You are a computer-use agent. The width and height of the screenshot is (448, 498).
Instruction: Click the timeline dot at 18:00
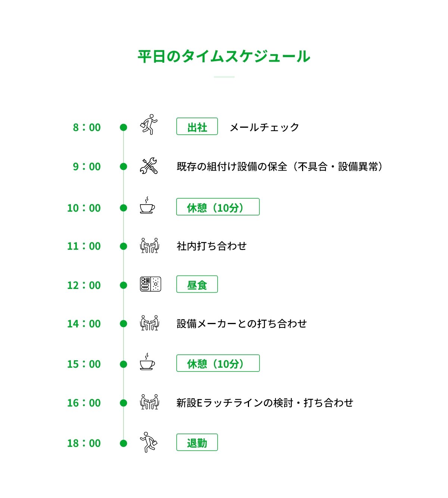click(124, 443)
